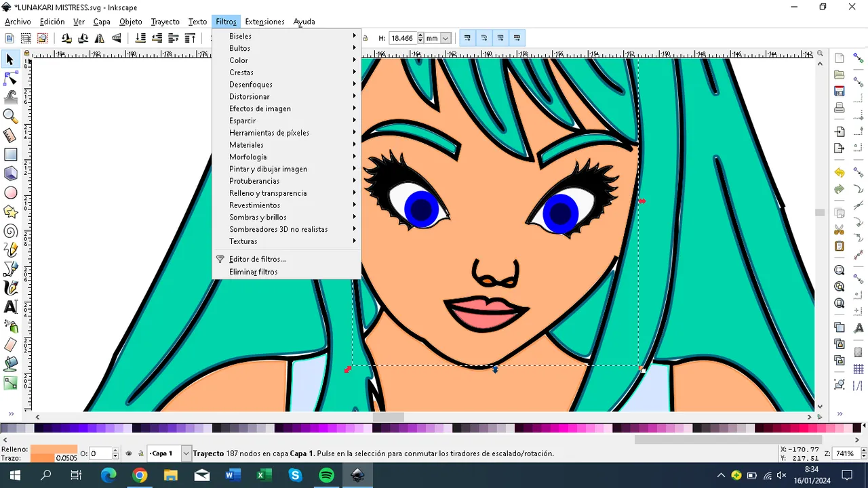Screen dimensions: 868x488
Task: Toggle layer lock in status bar
Action: click(140, 453)
